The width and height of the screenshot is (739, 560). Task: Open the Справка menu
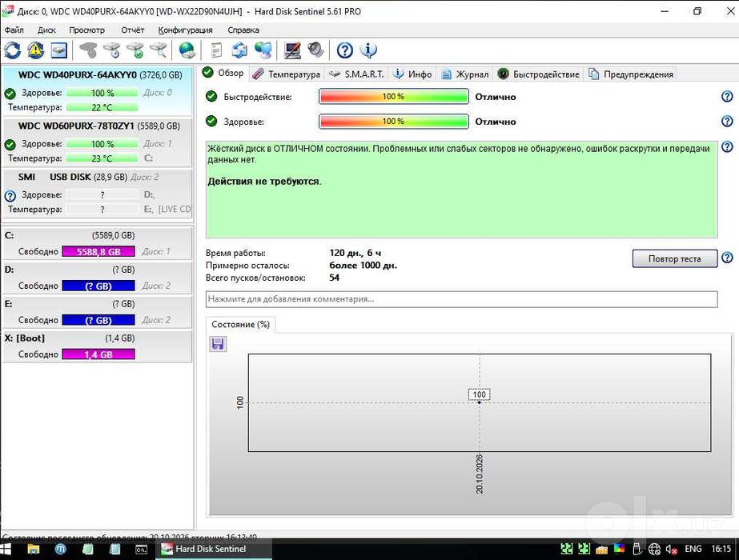(x=243, y=30)
